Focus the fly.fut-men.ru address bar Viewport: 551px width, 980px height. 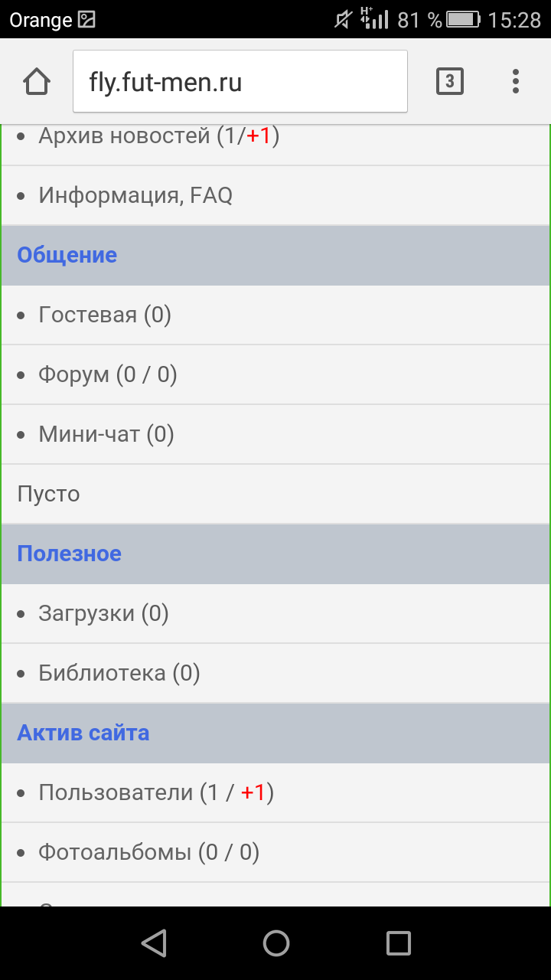pyautogui.click(x=240, y=81)
